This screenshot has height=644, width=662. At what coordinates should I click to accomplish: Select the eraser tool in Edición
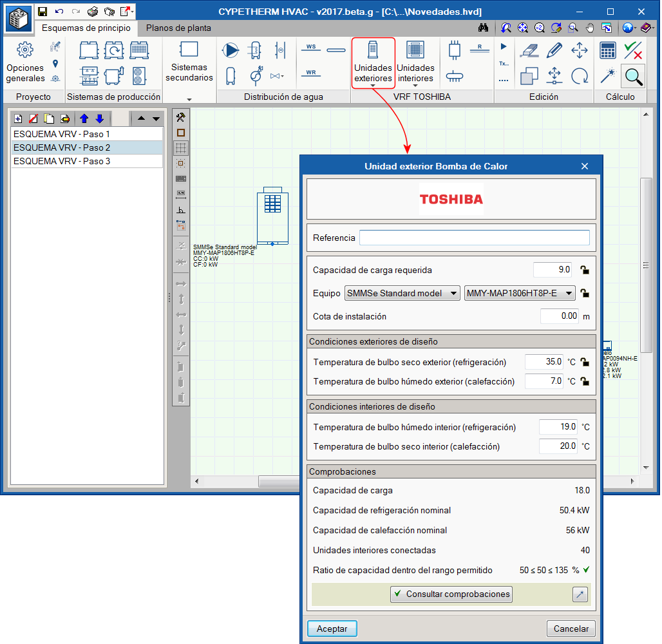[528, 50]
